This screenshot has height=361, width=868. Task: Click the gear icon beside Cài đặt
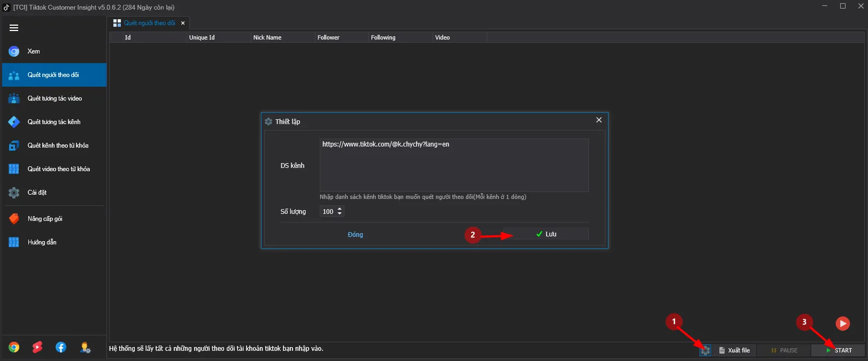[14, 193]
